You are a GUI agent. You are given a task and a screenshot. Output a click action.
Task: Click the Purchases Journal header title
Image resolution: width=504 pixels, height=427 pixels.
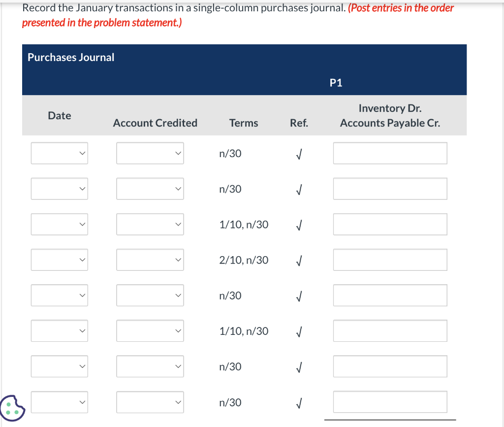tap(71, 57)
